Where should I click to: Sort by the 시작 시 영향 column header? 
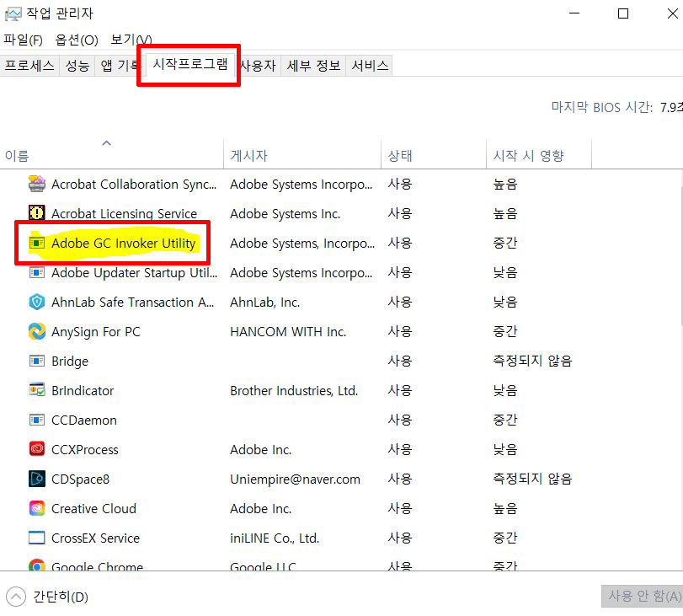pos(539,155)
